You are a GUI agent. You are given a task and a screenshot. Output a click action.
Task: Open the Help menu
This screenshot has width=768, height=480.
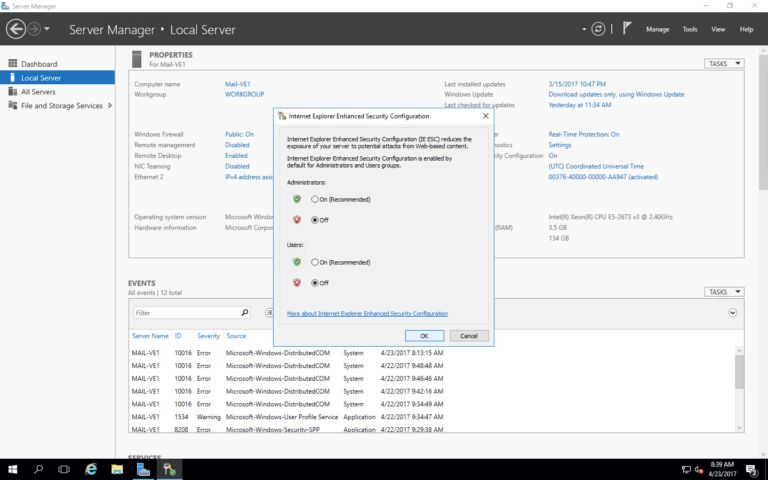coord(746,29)
